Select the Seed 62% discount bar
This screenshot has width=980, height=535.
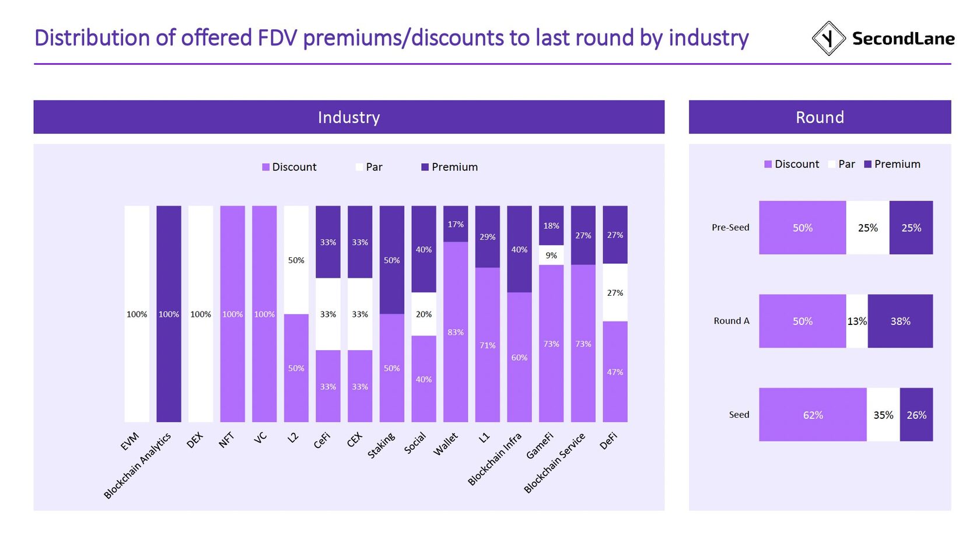[813, 415]
